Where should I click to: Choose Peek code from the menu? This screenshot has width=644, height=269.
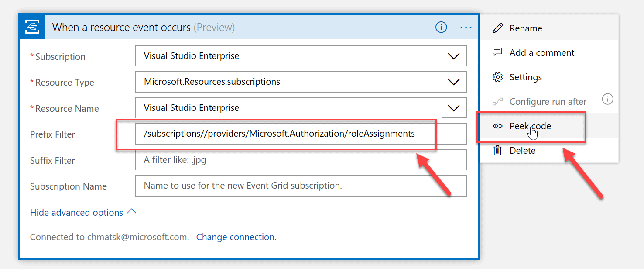tap(549, 126)
